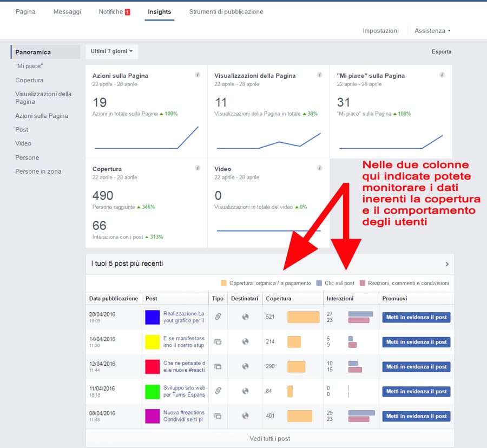Image resolution: width=487 pixels, height=448 pixels.
Task: Open the Ultimi 7 giorni dropdown
Action: [112, 51]
